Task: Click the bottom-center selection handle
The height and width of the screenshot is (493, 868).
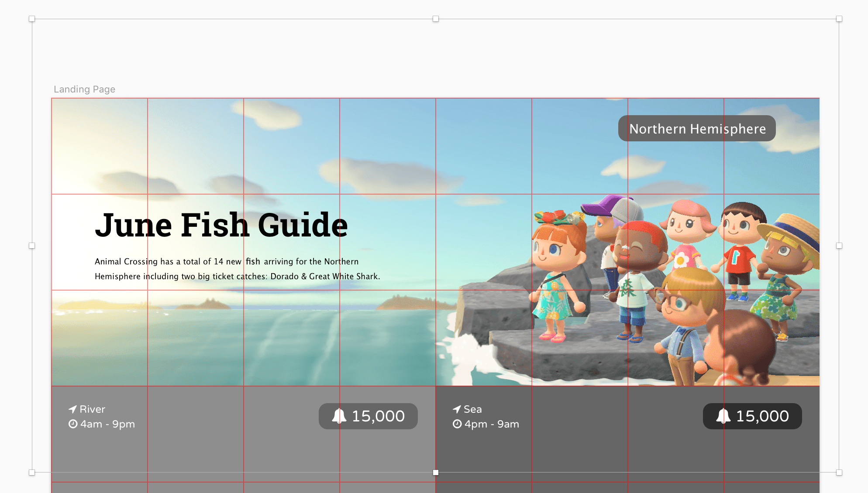Action: [435, 472]
